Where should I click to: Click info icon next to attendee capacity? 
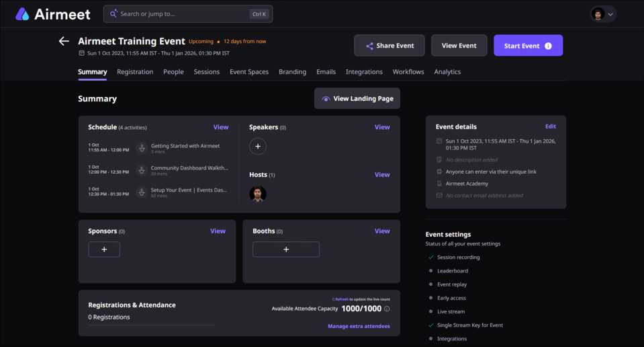pyautogui.click(x=387, y=309)
